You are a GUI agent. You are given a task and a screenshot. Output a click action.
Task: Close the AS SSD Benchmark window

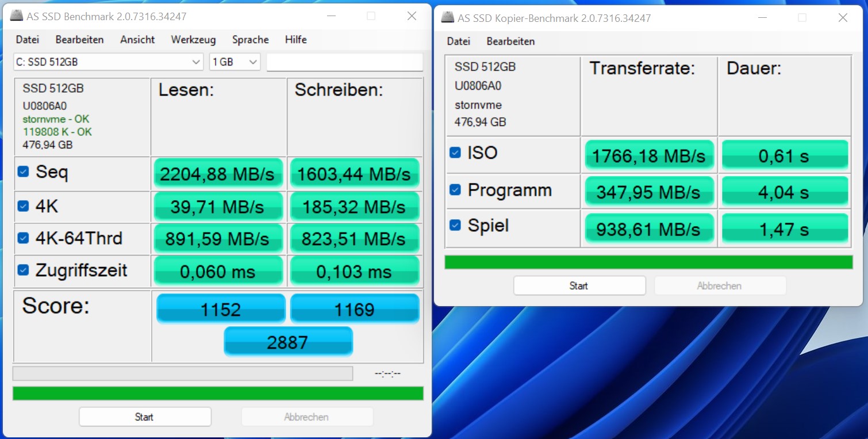(412, 16)
